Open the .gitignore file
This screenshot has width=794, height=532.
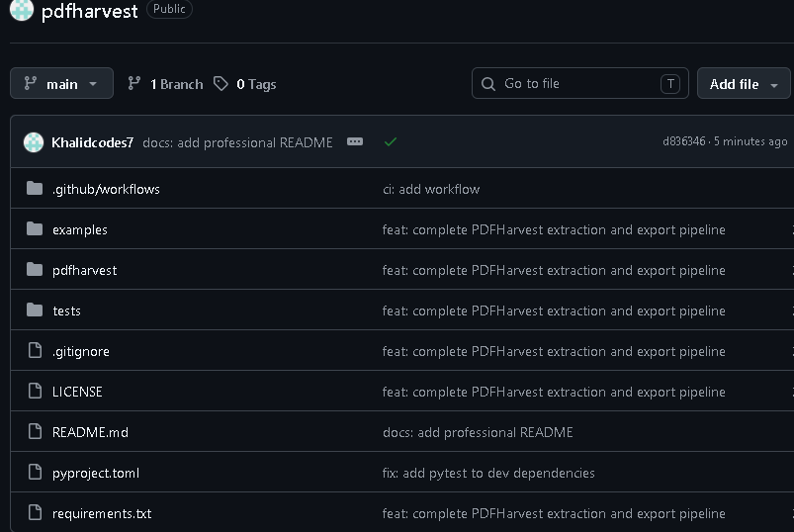click(x=80, y=351)
